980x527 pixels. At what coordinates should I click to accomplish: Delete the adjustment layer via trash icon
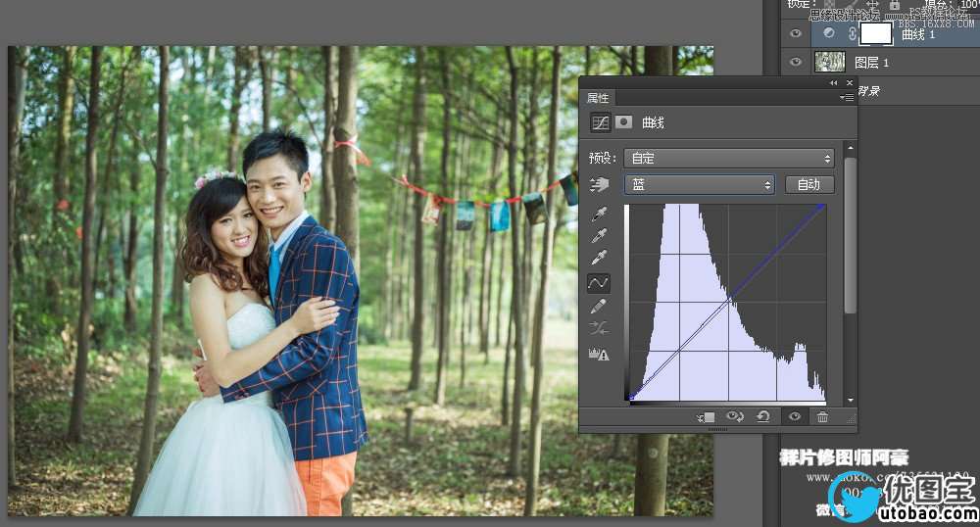[822, 416]
